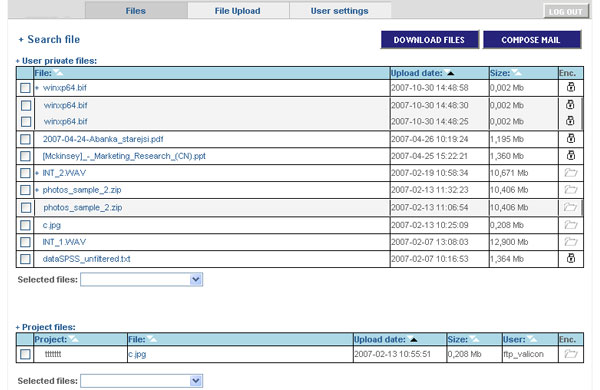The width and height of the screenshot is (600, 390).
Task: Click Upload date sort arrow in private files
Action: [x=450, y=73]
